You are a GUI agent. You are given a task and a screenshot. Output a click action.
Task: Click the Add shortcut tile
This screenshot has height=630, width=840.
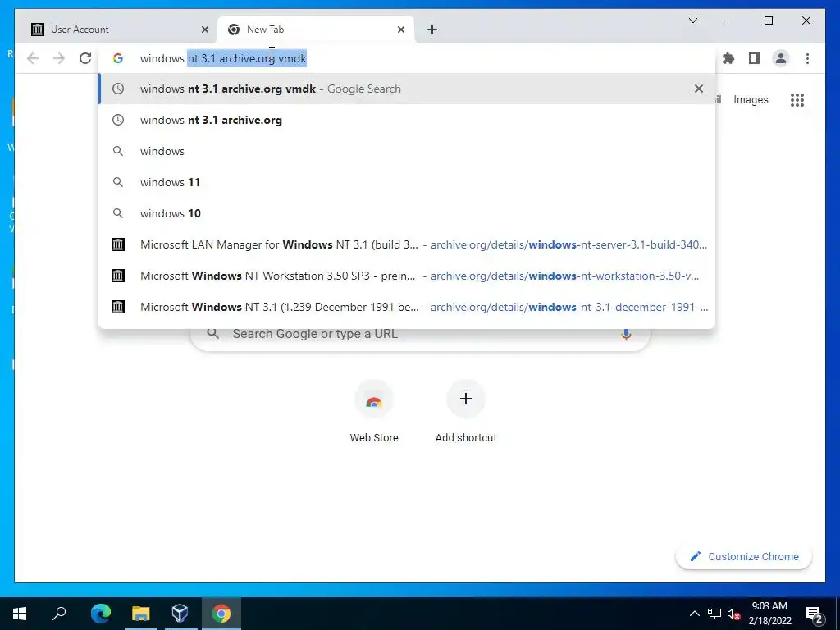point(466,412)
